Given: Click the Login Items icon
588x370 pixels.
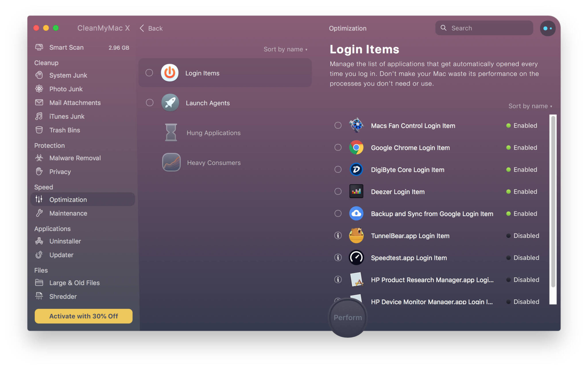Looking at the screenshot, I should point(169,73).
